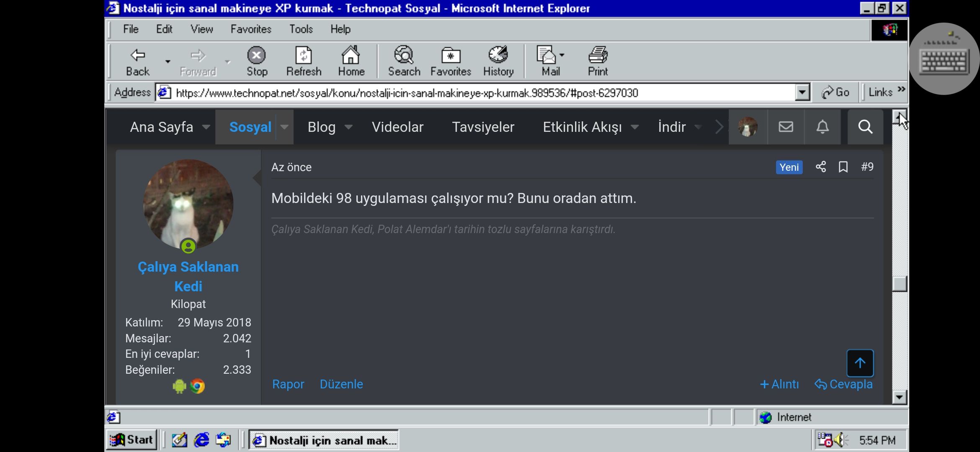Click the scroll-to-top arrow button
The width and height of the screenshot is (980, 452).
(x=860, y=363)
